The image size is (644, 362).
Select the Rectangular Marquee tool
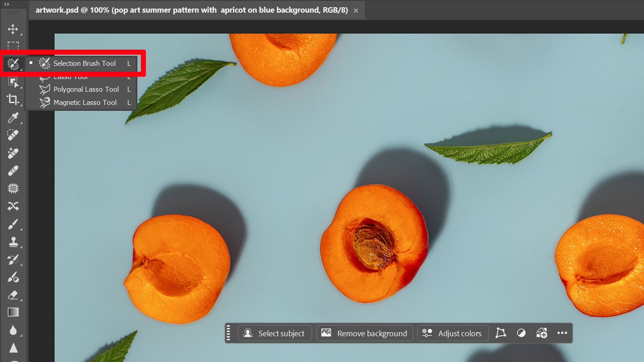coord(13,46)
